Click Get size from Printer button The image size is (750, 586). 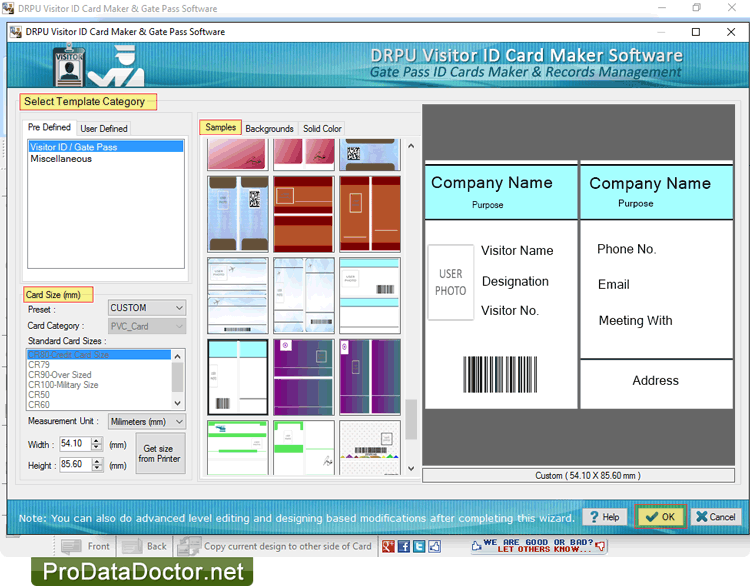pyautogui.click(x=160, y=453)
